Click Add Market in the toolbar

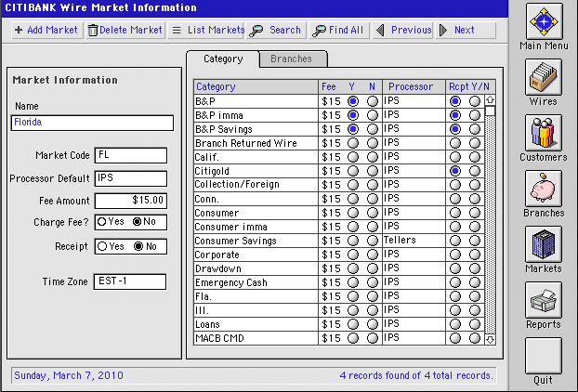(47, 31)
